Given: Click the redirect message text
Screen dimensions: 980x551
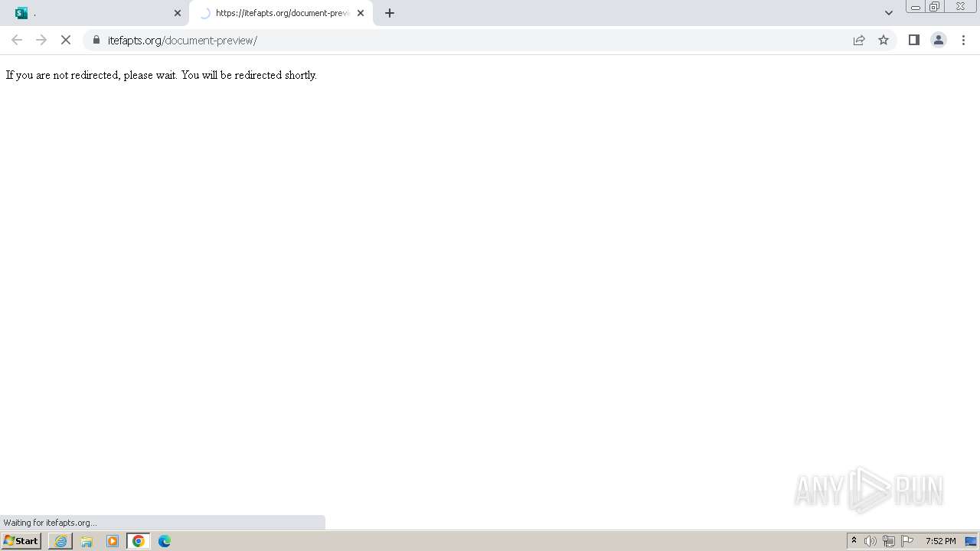Looking at the screenshot, I should [162, 75].
